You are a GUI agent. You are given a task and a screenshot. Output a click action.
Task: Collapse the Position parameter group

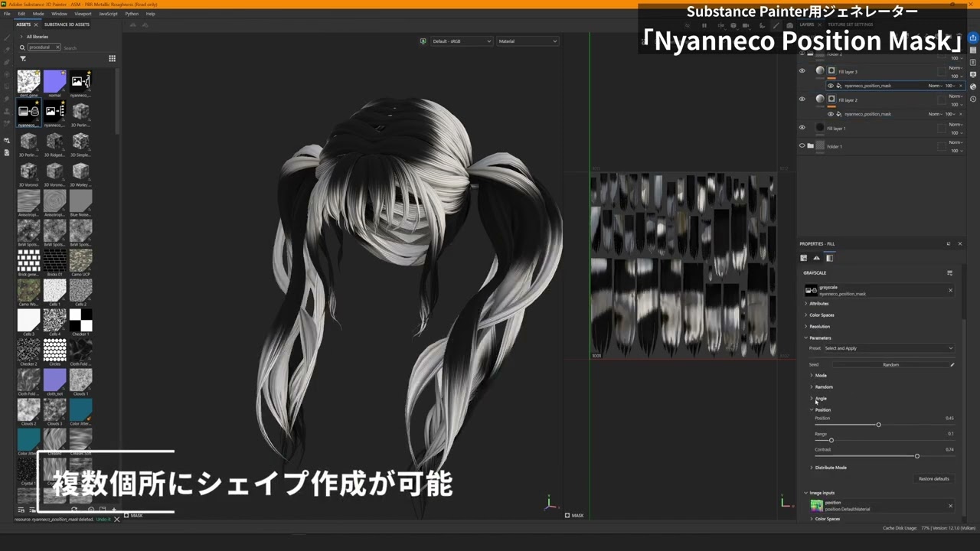tap(812, 410)
